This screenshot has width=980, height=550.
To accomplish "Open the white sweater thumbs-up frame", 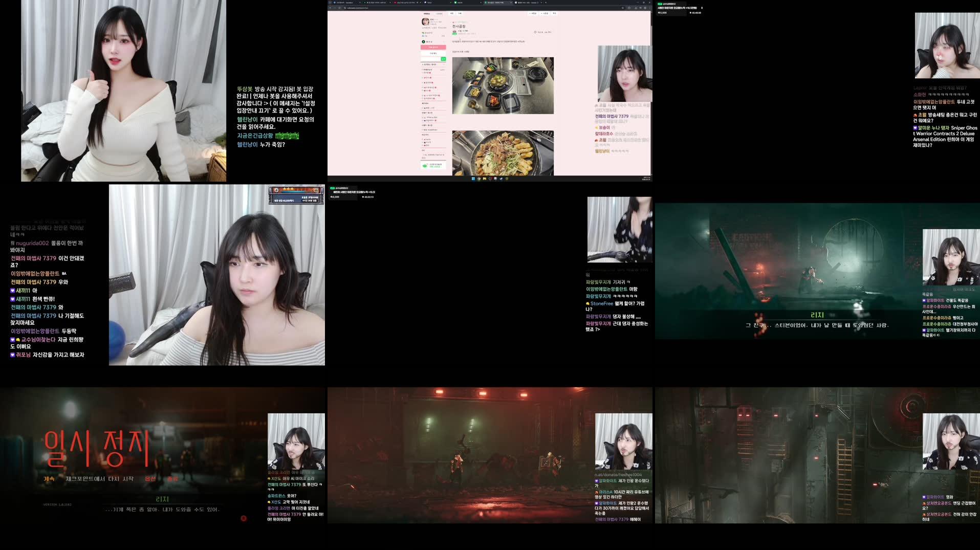I will [x=123, y=91].
